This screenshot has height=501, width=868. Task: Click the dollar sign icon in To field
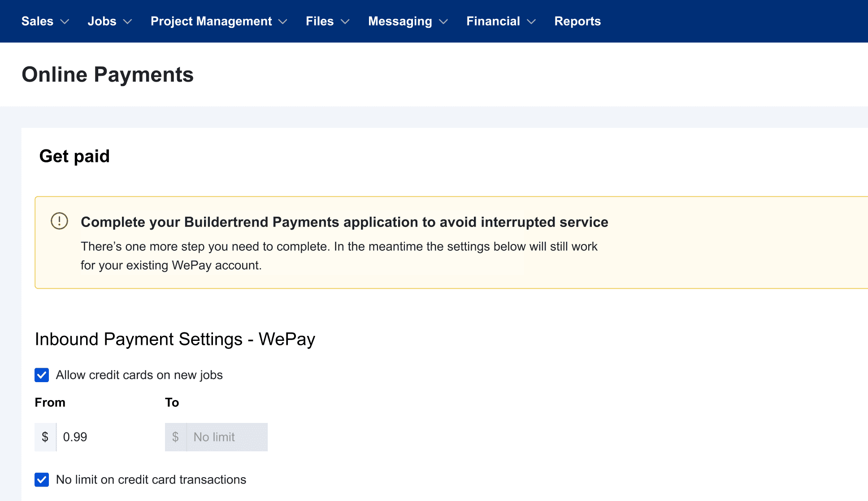175,437
